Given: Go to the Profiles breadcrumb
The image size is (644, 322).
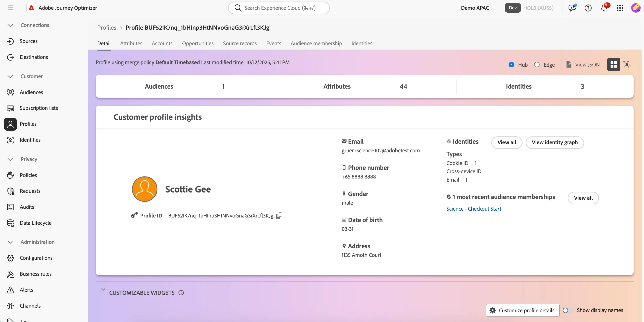Looking at the screenshot, I should pos(107,28).
